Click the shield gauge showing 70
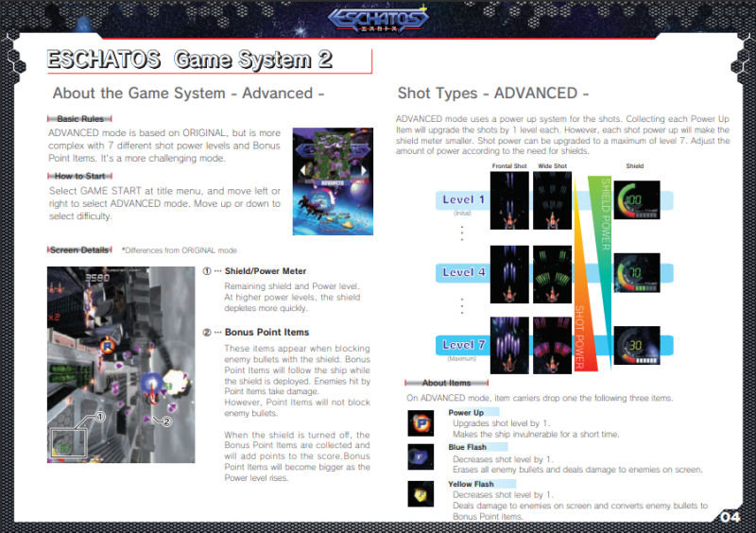 637,273
